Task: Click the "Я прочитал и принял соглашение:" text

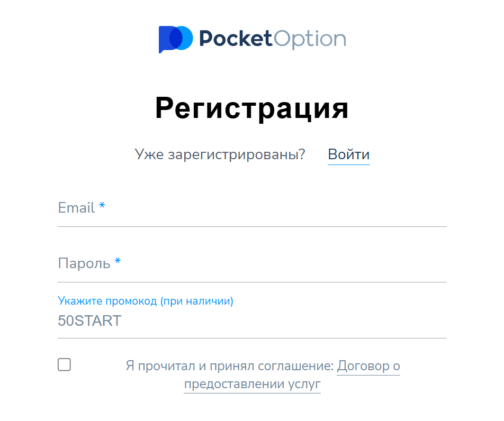Action: [230, 366]
